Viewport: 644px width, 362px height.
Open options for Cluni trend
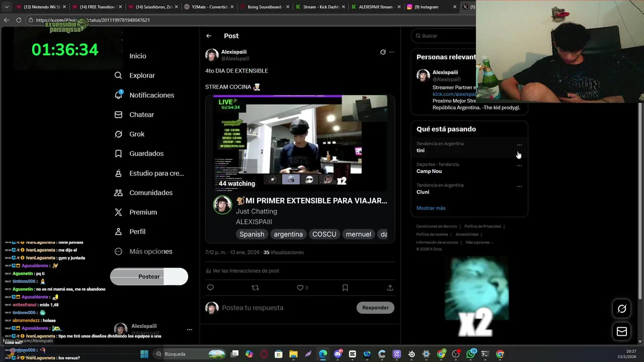(x=519, y=187)
